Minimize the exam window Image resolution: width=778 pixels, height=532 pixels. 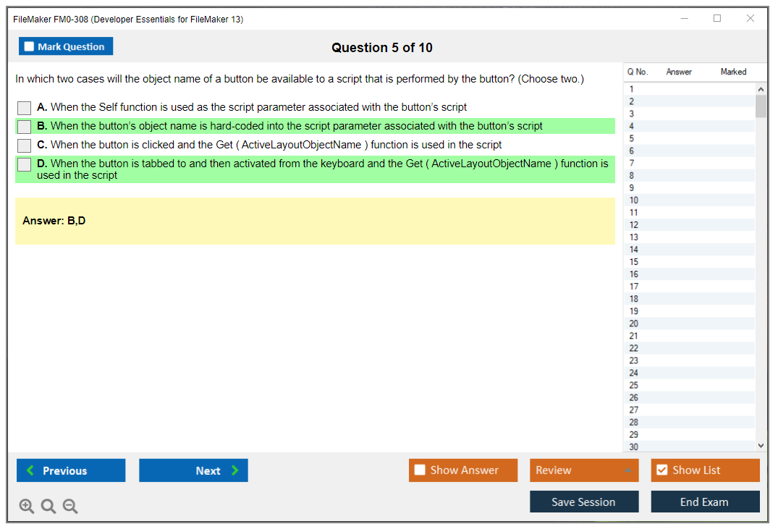tap(684, 19)
